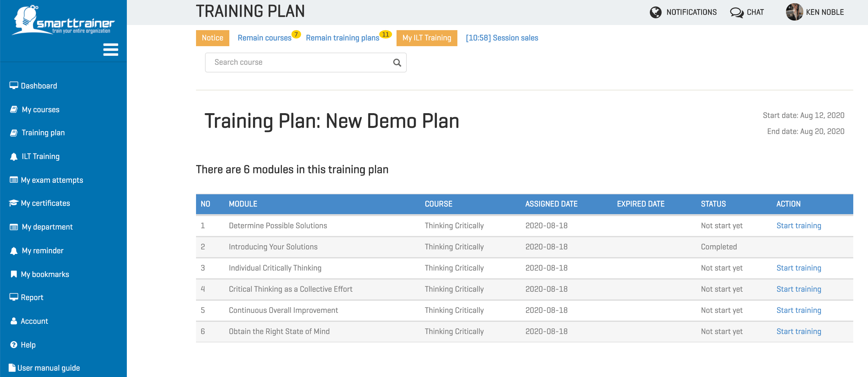Open My reminder page

coord(43,251)
